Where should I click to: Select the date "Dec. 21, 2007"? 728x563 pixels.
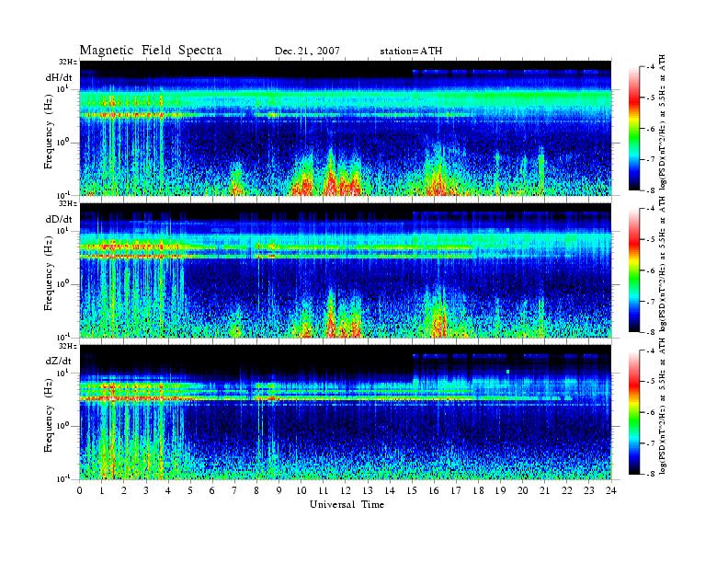(307, 52)
